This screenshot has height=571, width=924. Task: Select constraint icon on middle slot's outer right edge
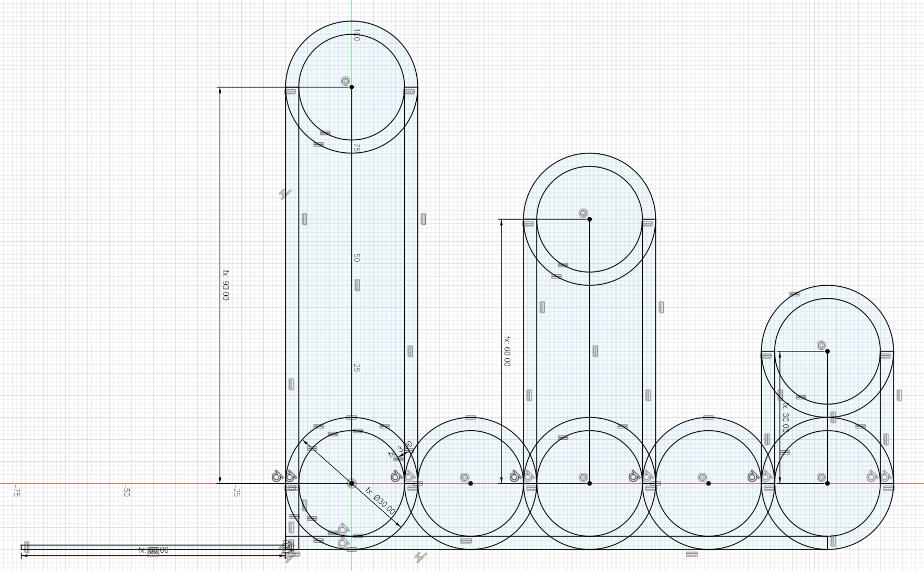tap(661, 307)
